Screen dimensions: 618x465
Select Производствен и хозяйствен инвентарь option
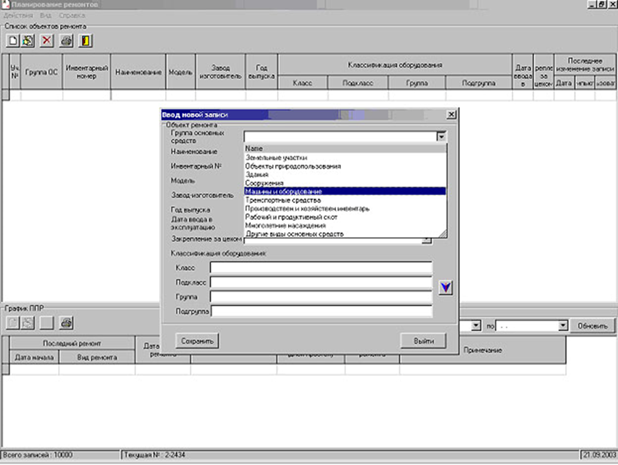pos(345,208)
